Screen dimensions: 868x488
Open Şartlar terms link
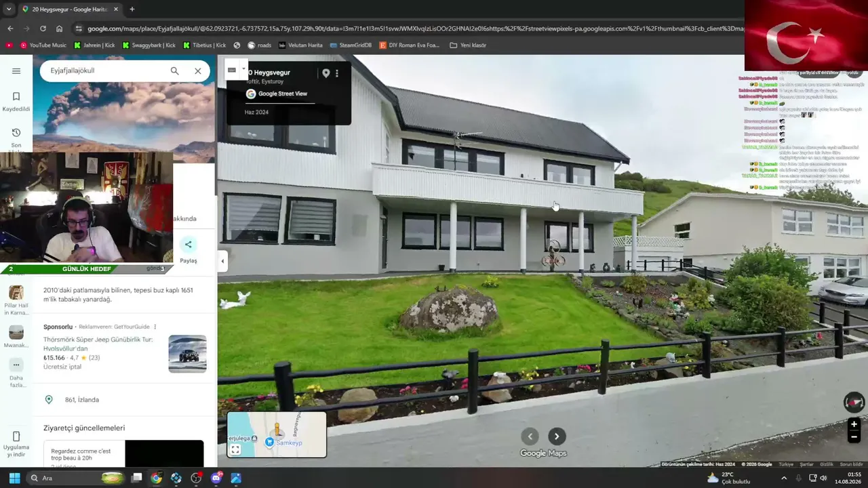pos(806,464)
